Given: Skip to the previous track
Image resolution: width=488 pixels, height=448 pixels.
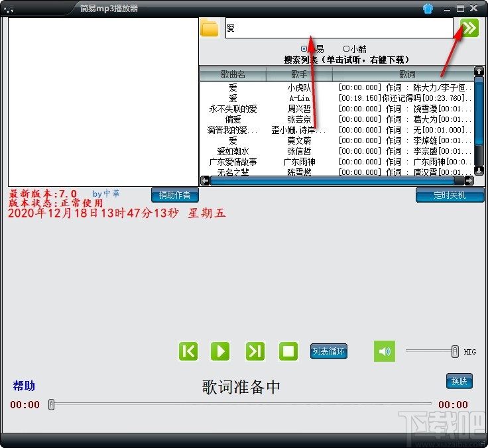Looking at the screenshot, I should click(x=188, y=351).
